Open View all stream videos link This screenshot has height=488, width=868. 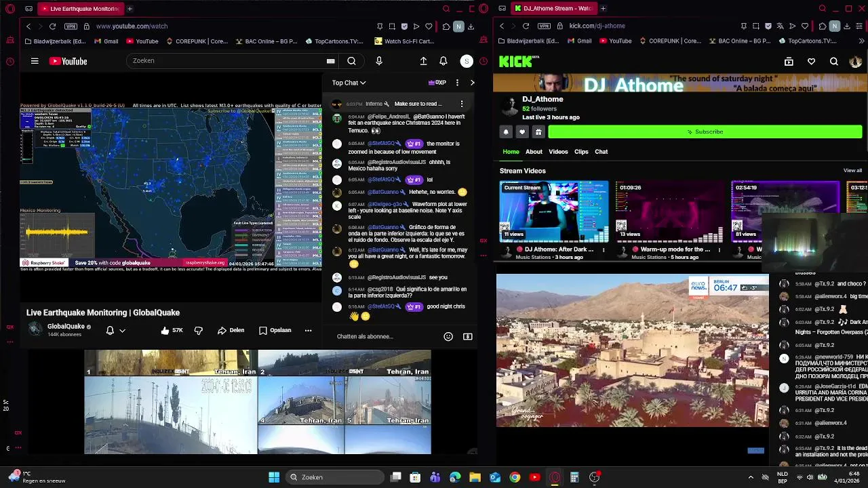click(x=852, y=171)
